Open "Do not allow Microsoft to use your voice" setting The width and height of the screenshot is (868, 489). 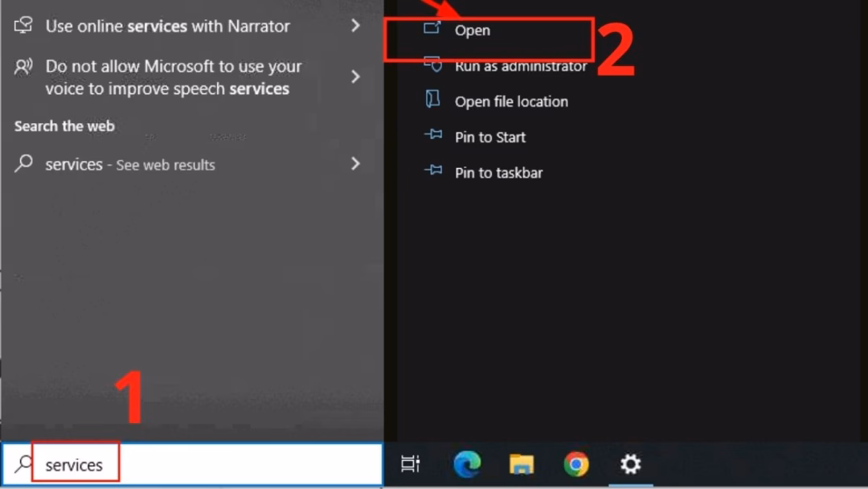pyautogui.click(x=173, y=77)
